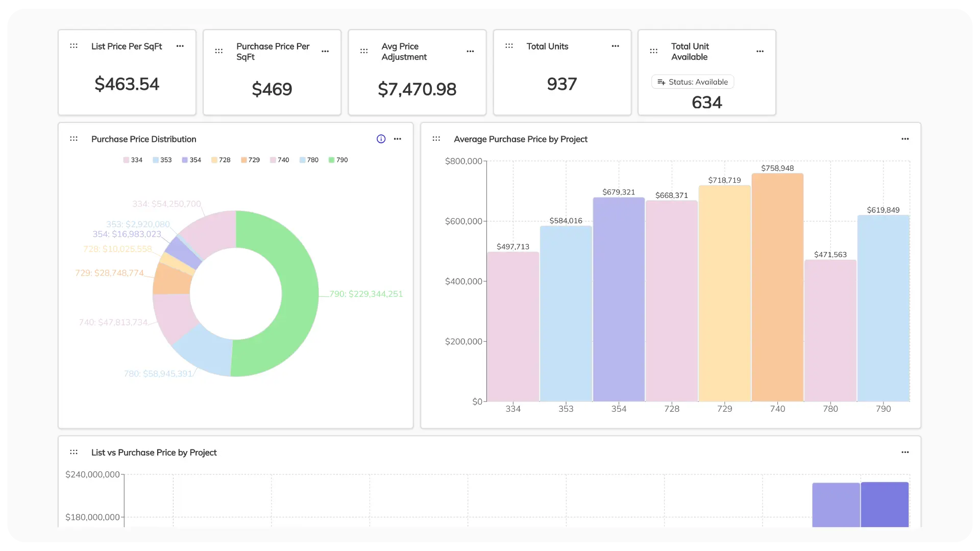Open more options on Avg Price Adjustment card
This screenshot has height=551, width=980.
[470, 51]
